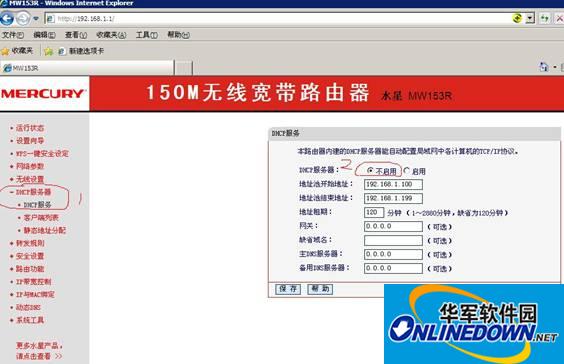Select the 不启用 DHCP radio button
564x364 pixels.
pyautogui.click(x=370, y=170)
